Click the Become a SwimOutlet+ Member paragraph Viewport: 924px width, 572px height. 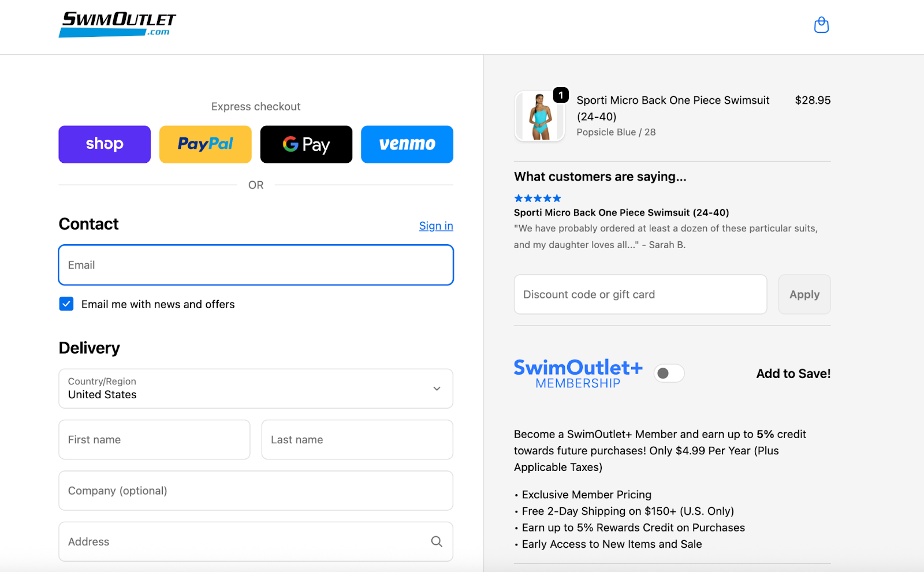click(660, 451)
